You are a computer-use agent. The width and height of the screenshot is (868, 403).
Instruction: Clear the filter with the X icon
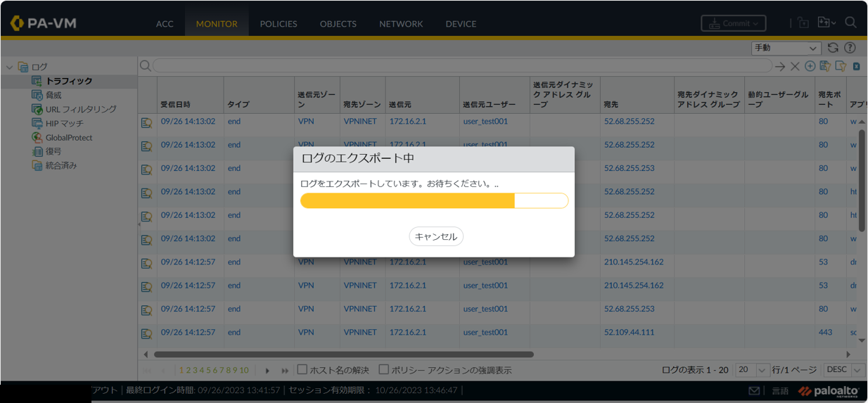[x=795, y=66]
